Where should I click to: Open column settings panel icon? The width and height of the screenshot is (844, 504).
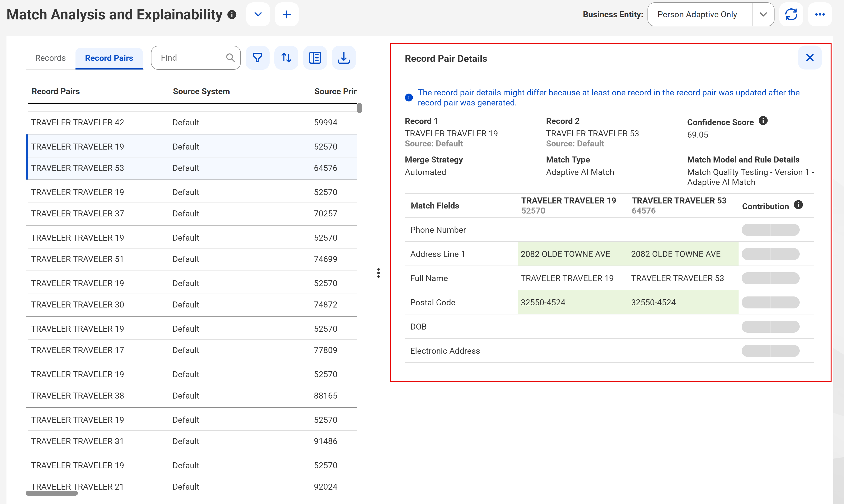click(x=315, y=58)
